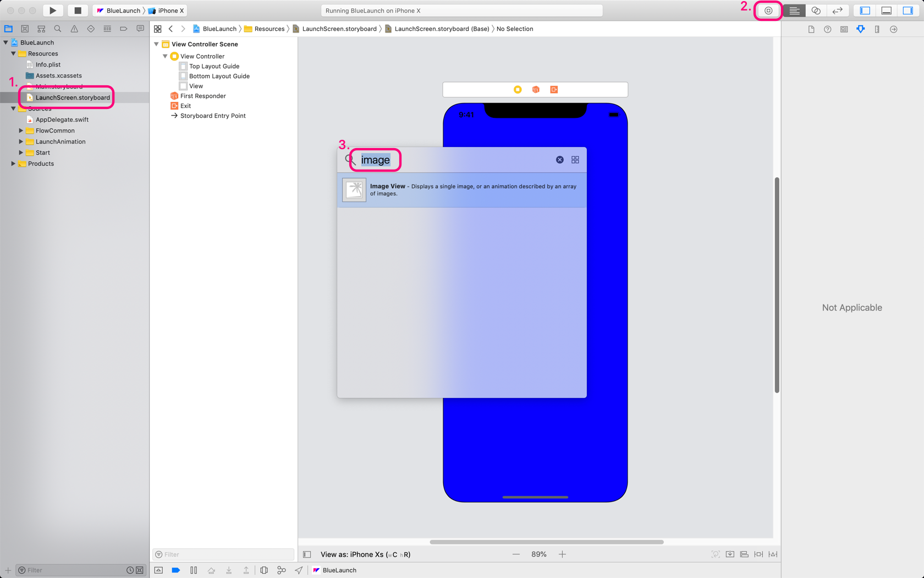Expand the Products group
This screenshot has height=578, width=924.
(13, 163)
